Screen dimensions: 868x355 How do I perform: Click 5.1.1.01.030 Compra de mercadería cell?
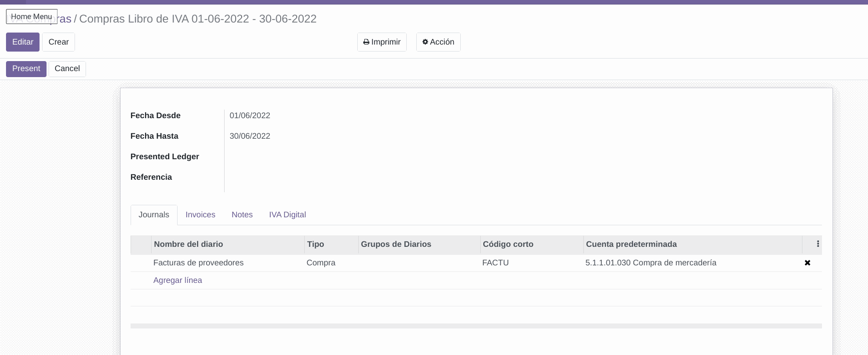pos(650,263)
